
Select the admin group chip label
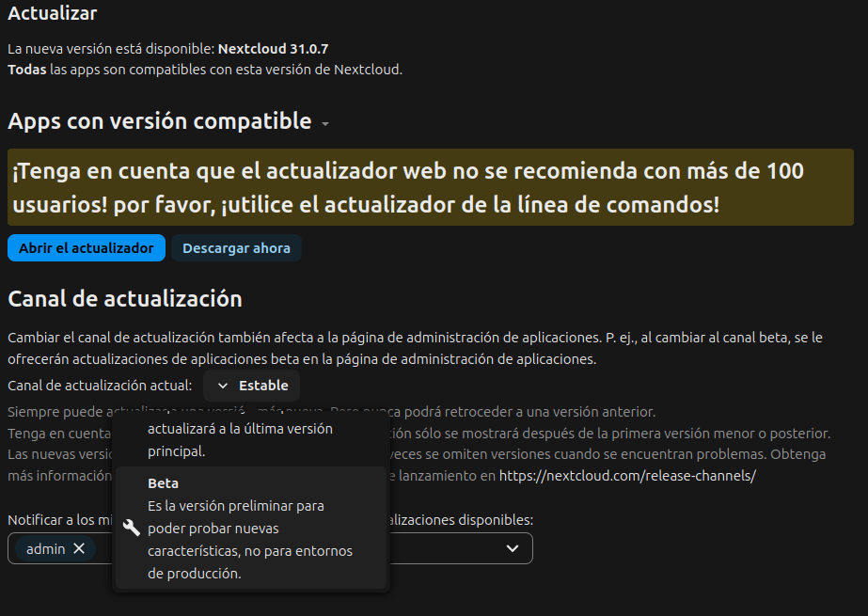45,548
